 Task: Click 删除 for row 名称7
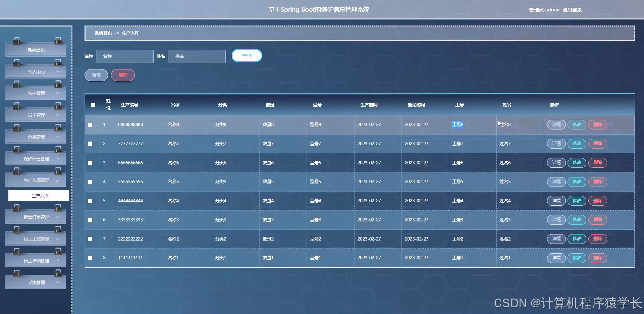(598, 144)
